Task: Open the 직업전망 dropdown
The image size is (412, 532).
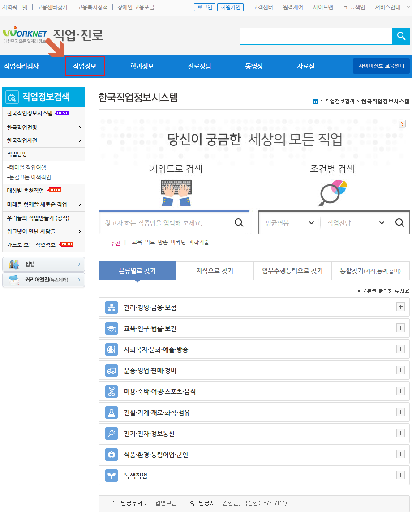Action: pos(355,223)
